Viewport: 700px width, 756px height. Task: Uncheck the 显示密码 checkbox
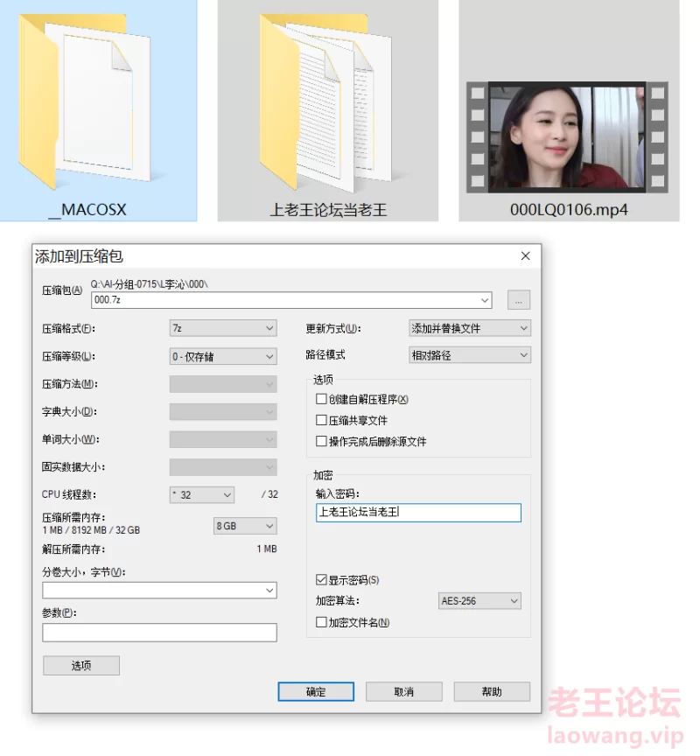click(x=321, y=579)
